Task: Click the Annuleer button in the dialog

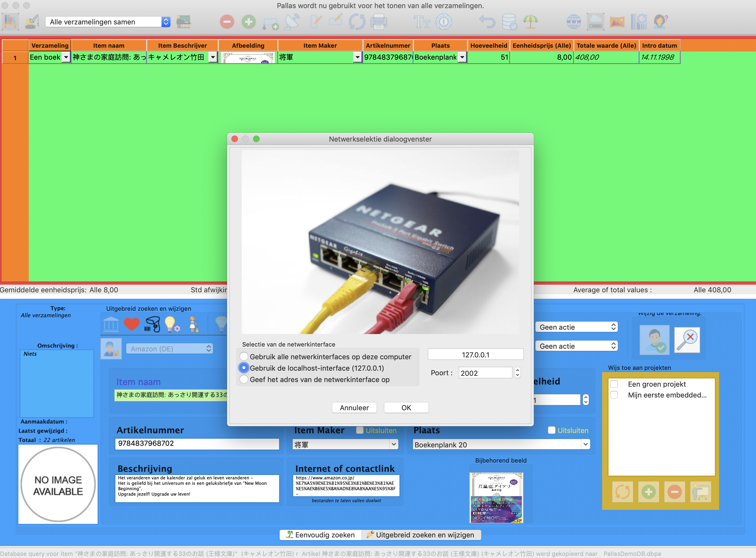Action: coord(354,408)
